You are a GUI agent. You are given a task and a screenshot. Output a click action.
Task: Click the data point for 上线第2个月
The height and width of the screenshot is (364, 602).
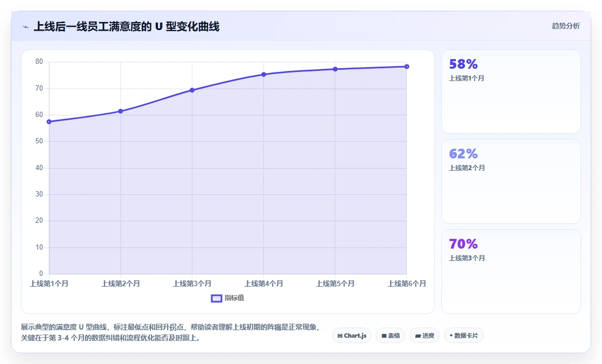(120, 111)
